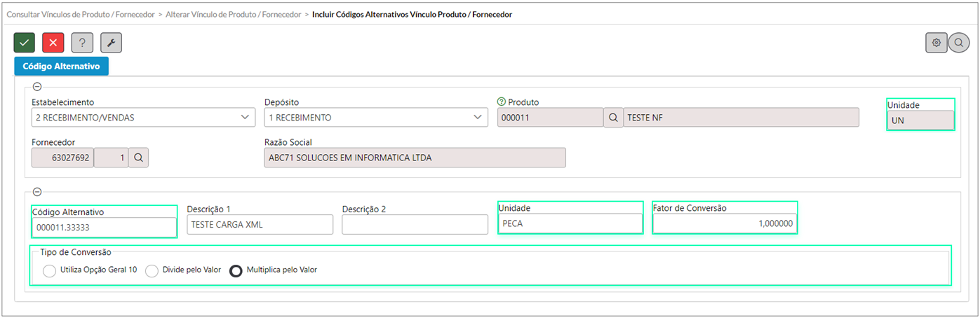Open Alterar Vínculo de Produto breadcrumb

pos(234,14)
